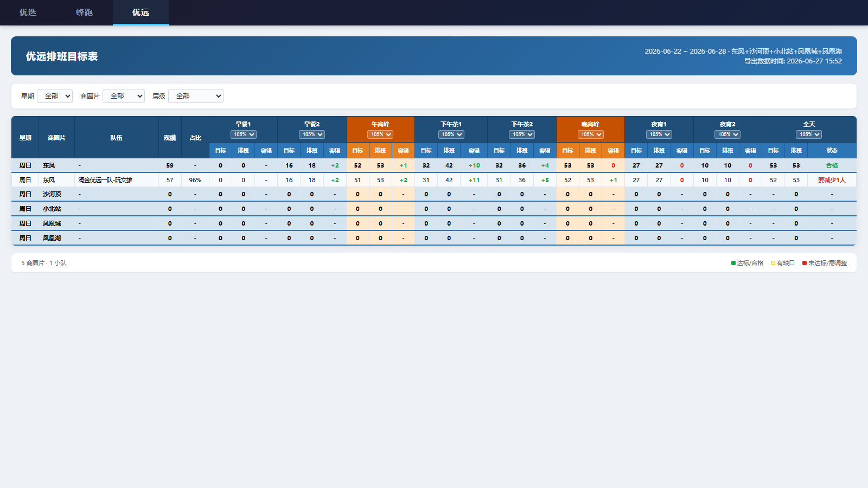This screenshot has height=488, width=868.
Task: Open the 星期 filter dropdown
Action: tap(55, 96)
